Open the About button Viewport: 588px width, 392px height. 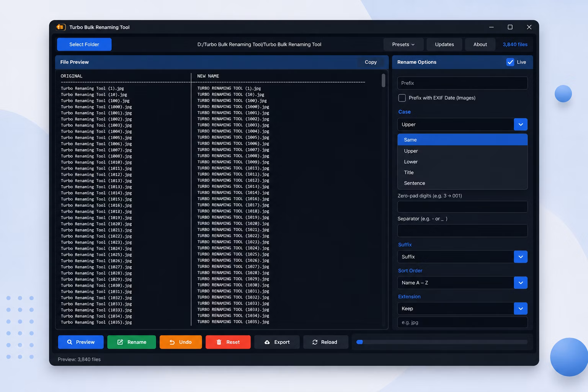click(x=480, y=44)
